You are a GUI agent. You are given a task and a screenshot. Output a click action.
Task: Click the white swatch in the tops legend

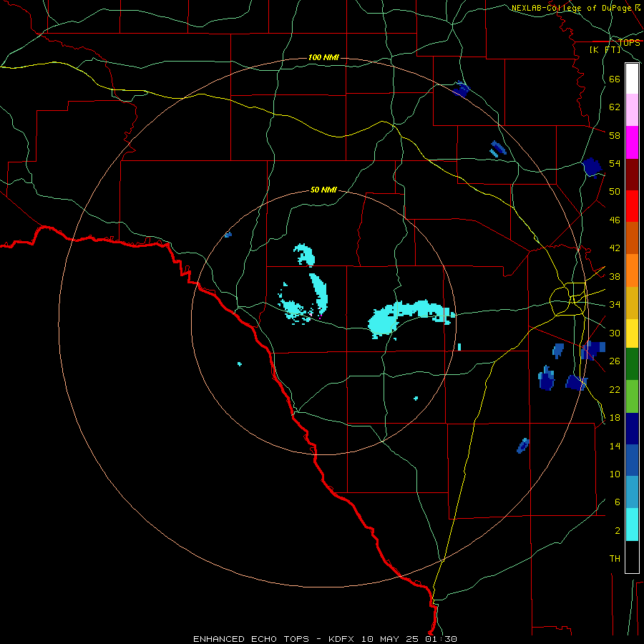pyautogui.click(x=632, y=79)
